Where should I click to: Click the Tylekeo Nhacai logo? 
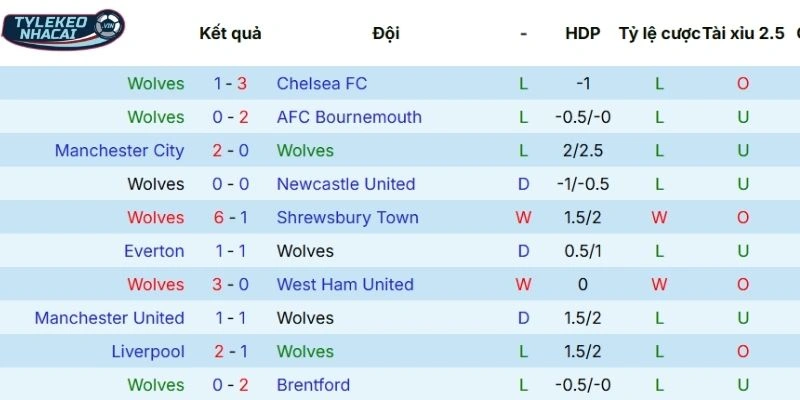pos(62,28)
